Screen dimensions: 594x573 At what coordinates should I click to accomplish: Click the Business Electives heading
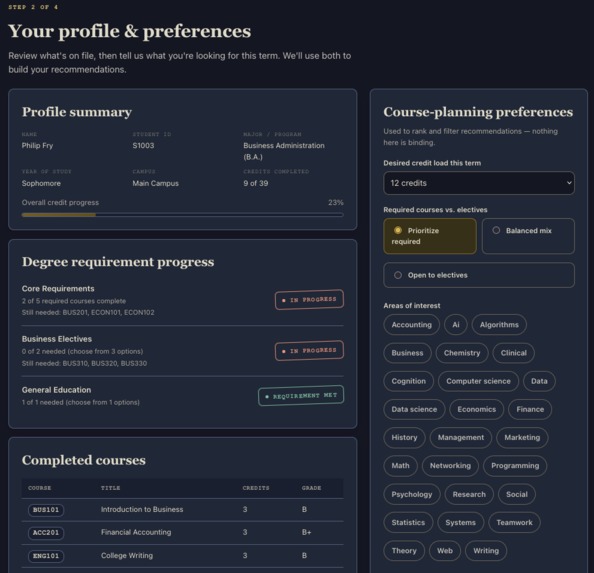click(57, 339)
